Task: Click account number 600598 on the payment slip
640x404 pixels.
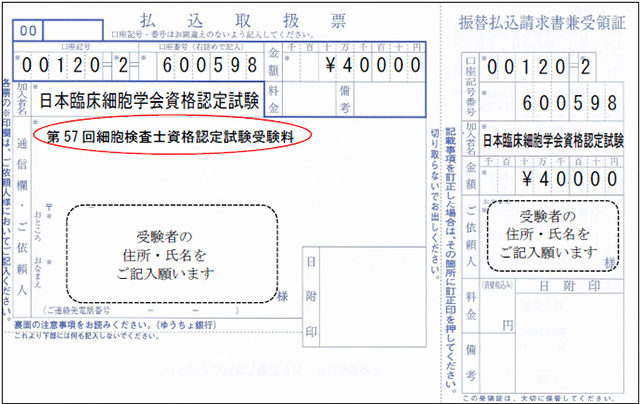Action: [x=210, y=65]
